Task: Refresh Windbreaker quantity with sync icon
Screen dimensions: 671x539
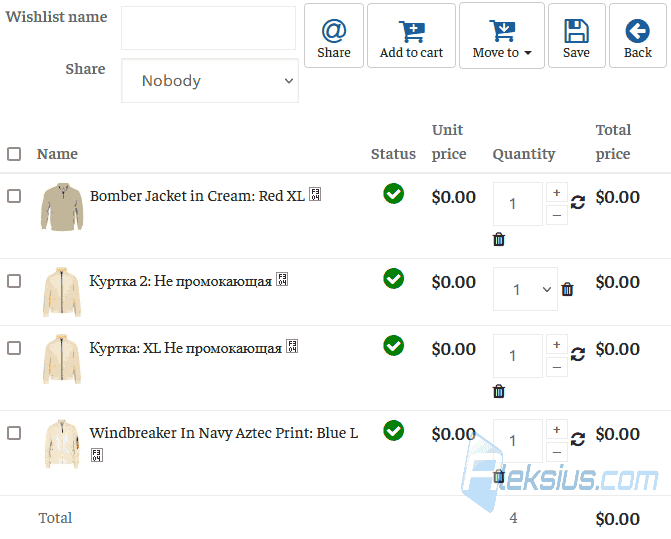Action: [x=578, y=439]
